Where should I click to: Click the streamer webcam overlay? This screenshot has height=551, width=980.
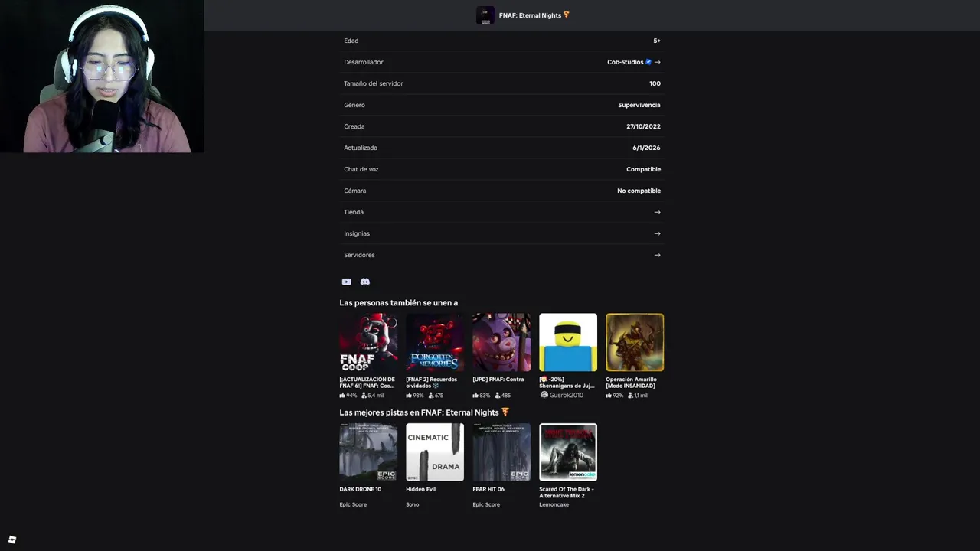click(102, 77)
